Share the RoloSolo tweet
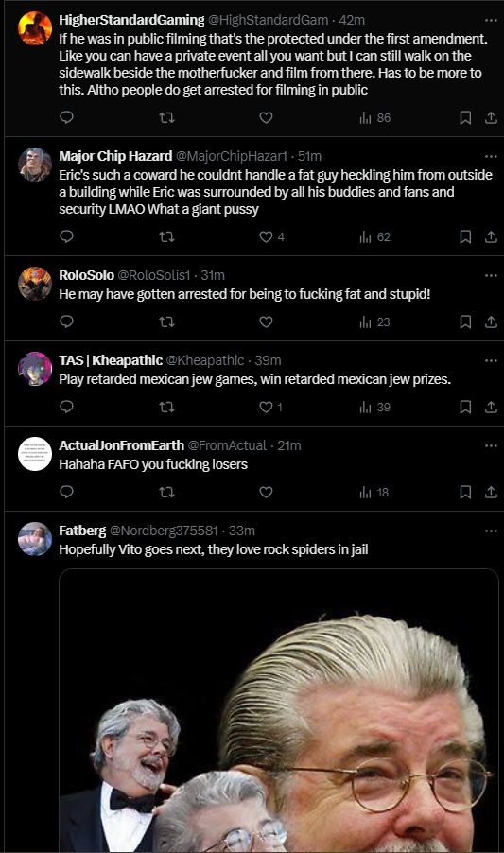 491,322
